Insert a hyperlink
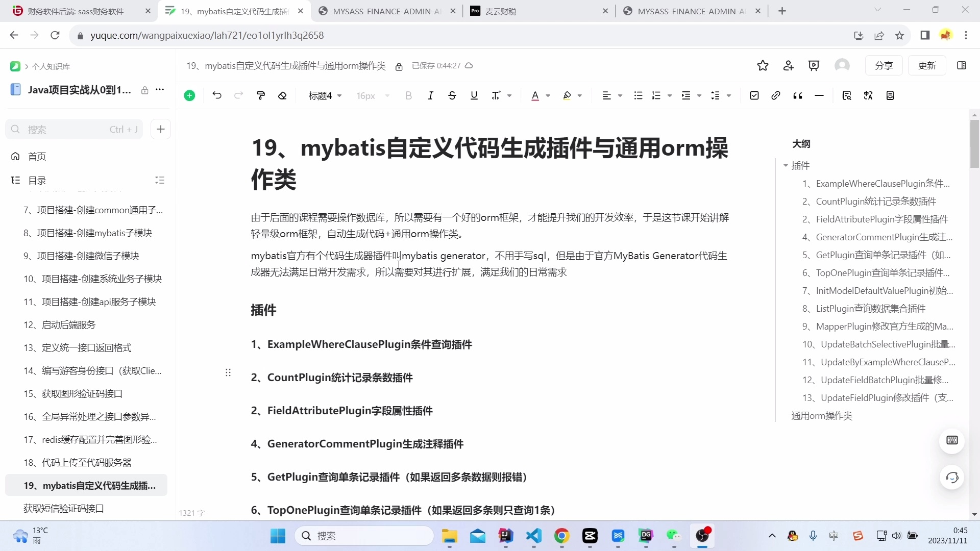 pyautogui.click(x=776, y=95)
